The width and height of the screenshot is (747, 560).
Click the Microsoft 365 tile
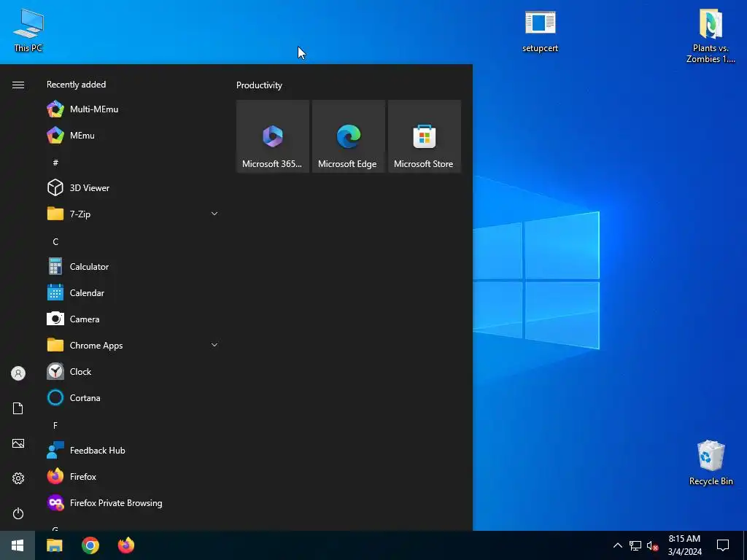[x=273, y=136]
